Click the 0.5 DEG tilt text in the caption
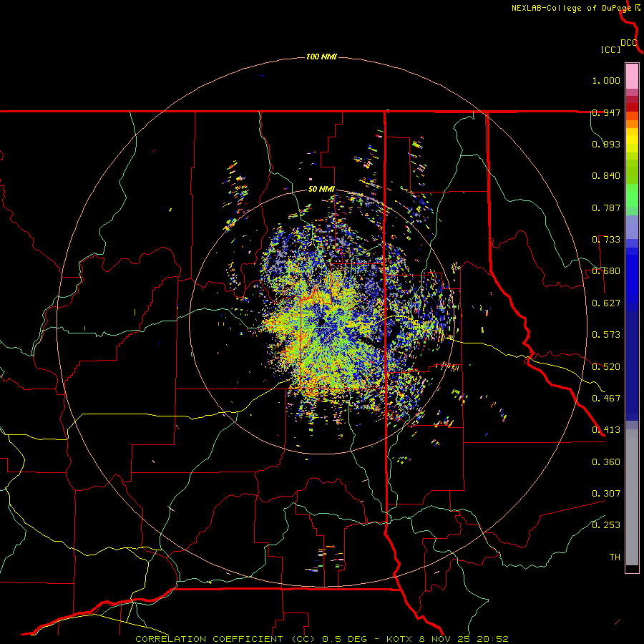644x644 pixels. tap(346, 639)
